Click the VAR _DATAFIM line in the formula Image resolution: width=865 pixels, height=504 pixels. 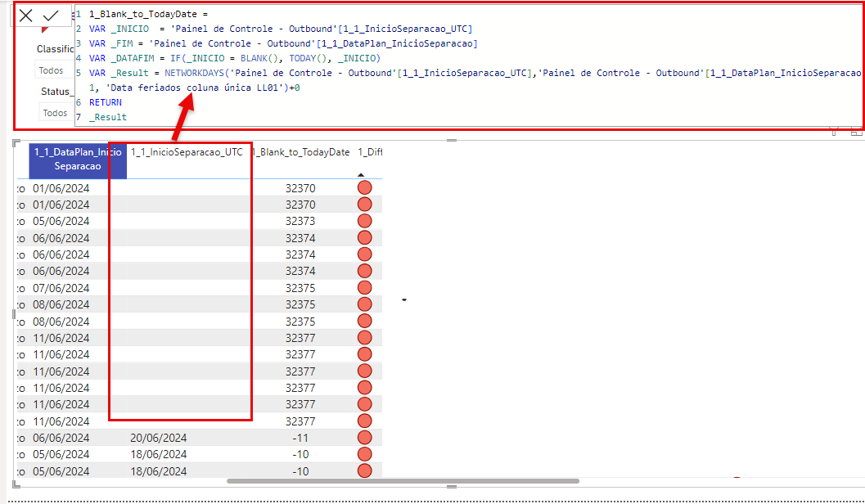point(234,58)
